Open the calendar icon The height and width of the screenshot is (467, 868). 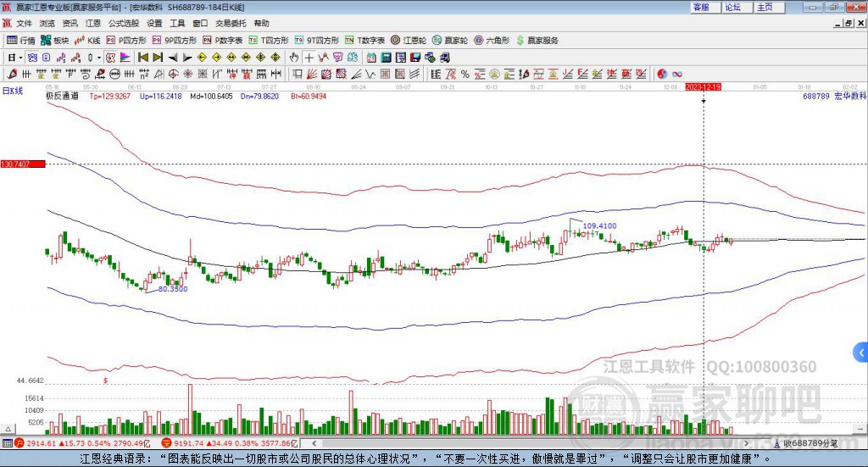pos(371,58)
